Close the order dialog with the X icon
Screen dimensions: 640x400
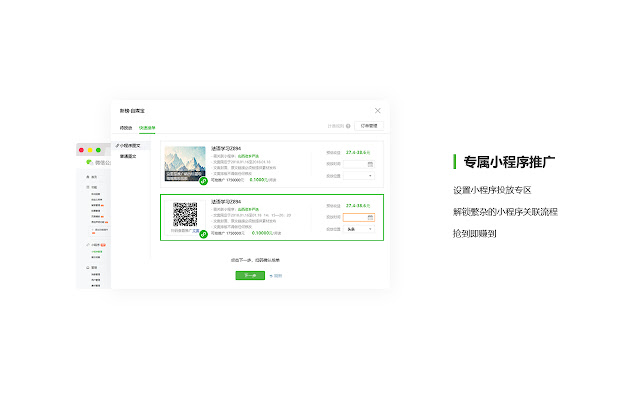[378, 111]
